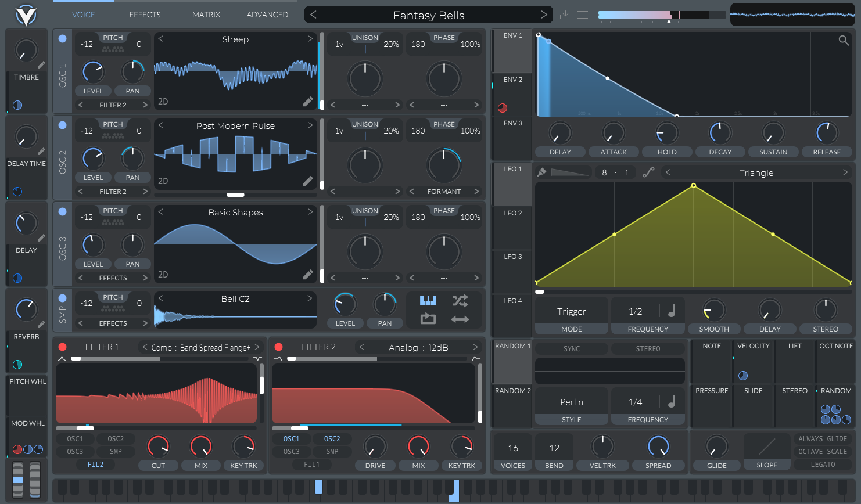Open ENV 1 magnifier zoom icon
Image resolution: width=861 pixels, height=504 pixels.
844,40
